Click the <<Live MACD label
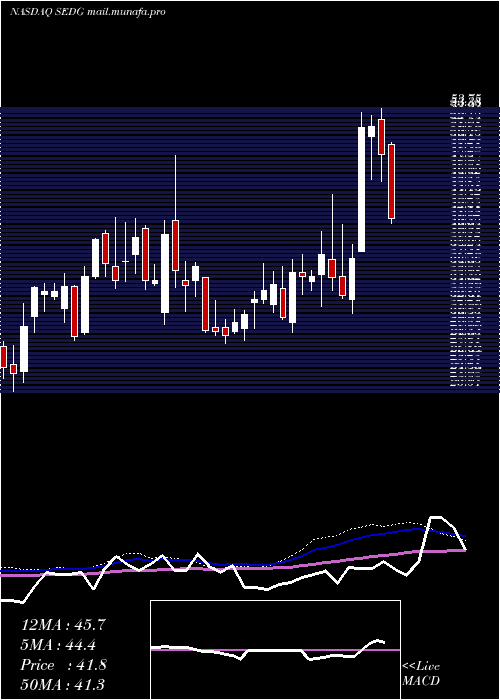The height and width of the screenshot is (700, 500). [421, 673]
